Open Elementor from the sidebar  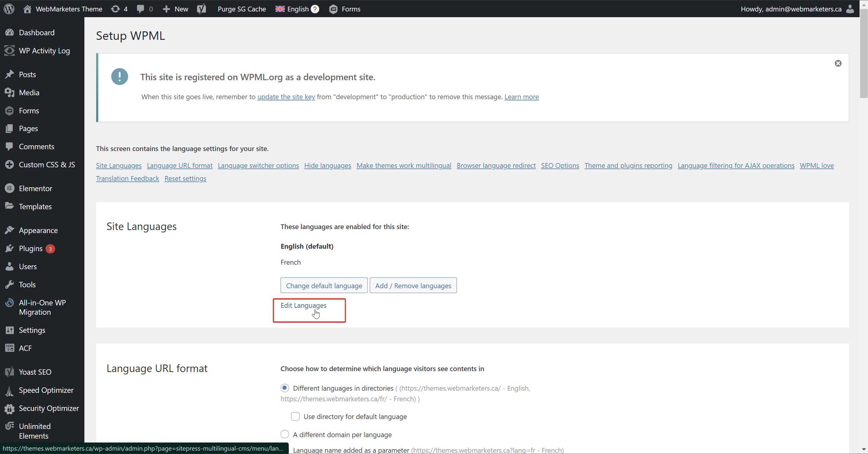coord(35,188)
